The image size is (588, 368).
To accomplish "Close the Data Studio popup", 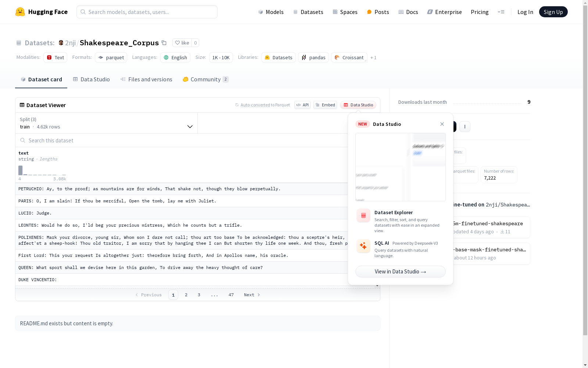I will coord(442,124).
